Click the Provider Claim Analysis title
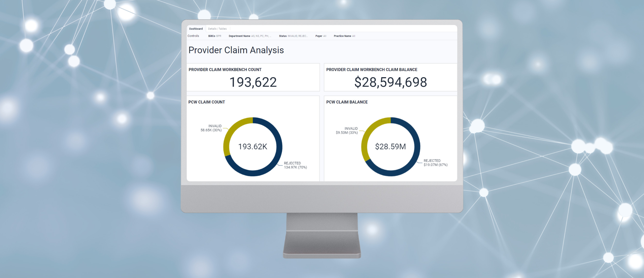Screen dimensions: 644x278 (236, 50)
